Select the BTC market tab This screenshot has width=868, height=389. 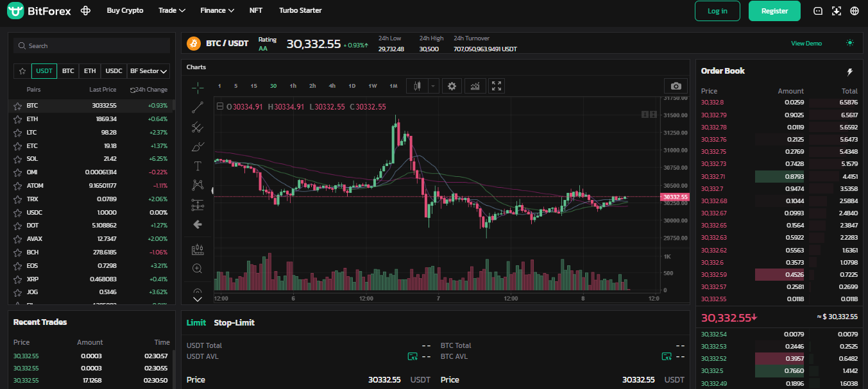click(68, 71)
